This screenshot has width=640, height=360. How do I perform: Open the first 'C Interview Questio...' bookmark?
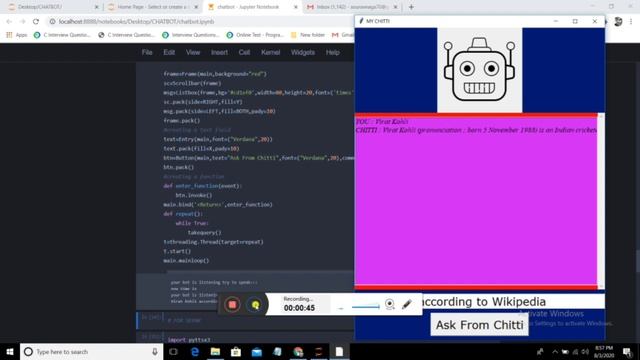coord(62,35)
